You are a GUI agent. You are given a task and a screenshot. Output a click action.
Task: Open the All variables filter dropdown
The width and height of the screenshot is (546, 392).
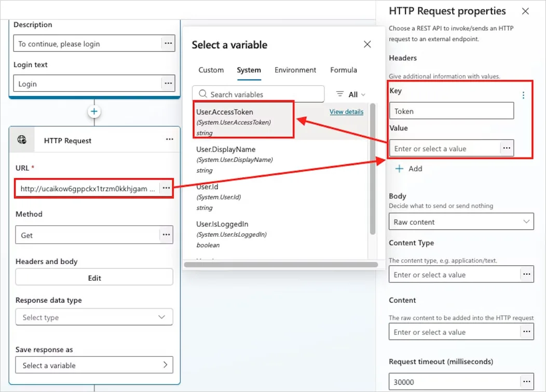350,94
